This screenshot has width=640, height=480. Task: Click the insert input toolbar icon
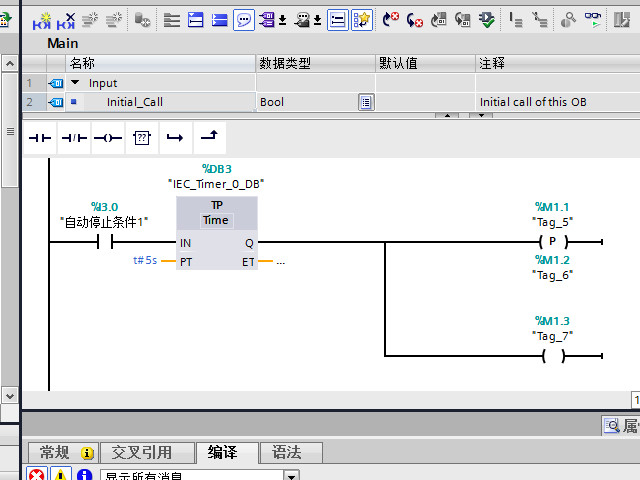pos(516,20)
